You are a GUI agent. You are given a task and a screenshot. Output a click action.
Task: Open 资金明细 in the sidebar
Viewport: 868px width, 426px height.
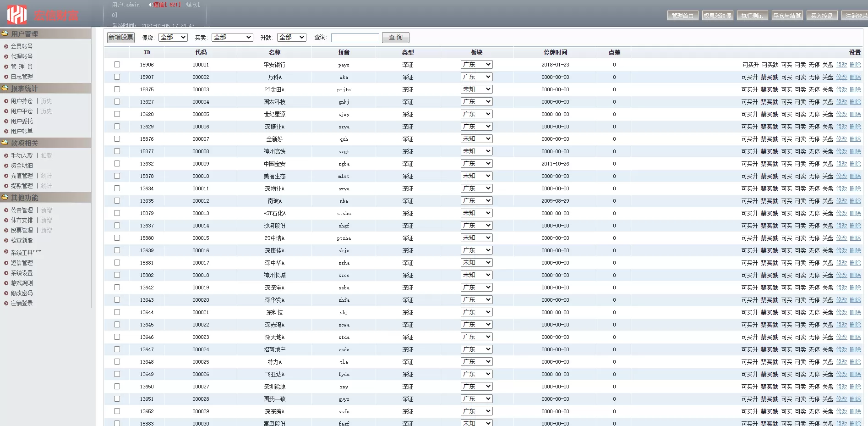pyautogui.click(x=22, y=166)
